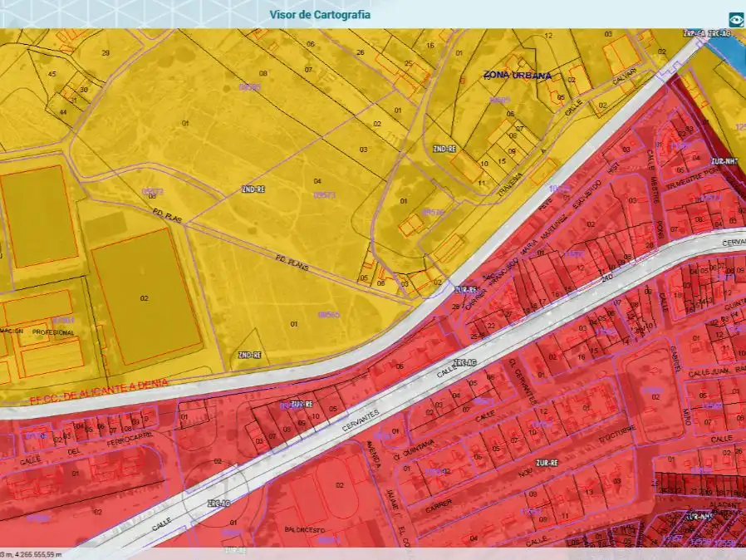Click the 'CALLE JUAN' street label
The height and width of the screenshot is (560, 746).
(x=707, y=372)
